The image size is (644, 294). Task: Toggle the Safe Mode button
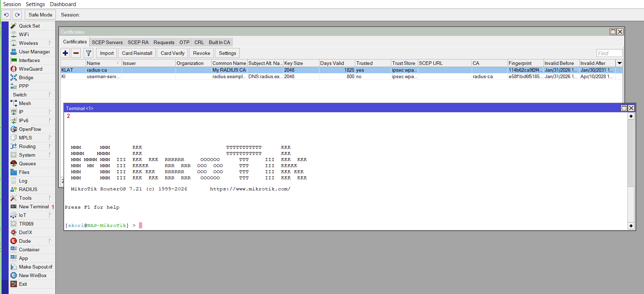pos(40,15)
